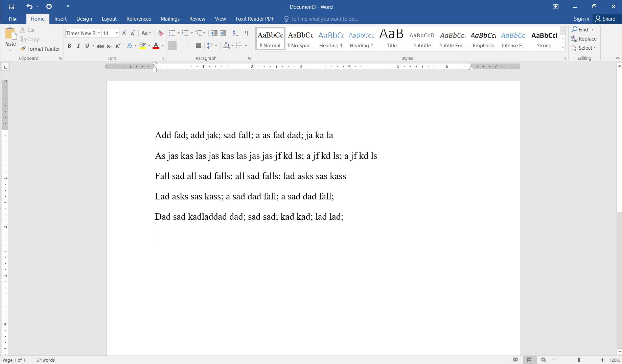Collapse the ribbon
Viewport: 622px width, 364px height.
coord(618,58)
